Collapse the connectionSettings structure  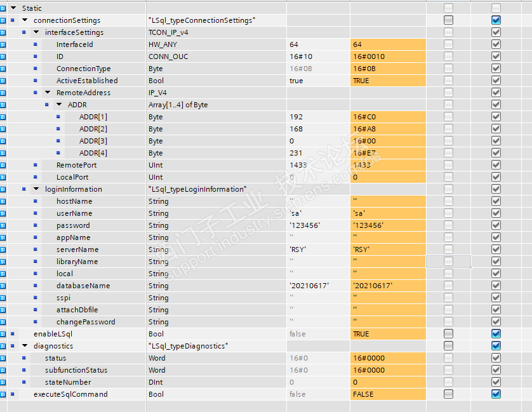(x=25, y=20)
